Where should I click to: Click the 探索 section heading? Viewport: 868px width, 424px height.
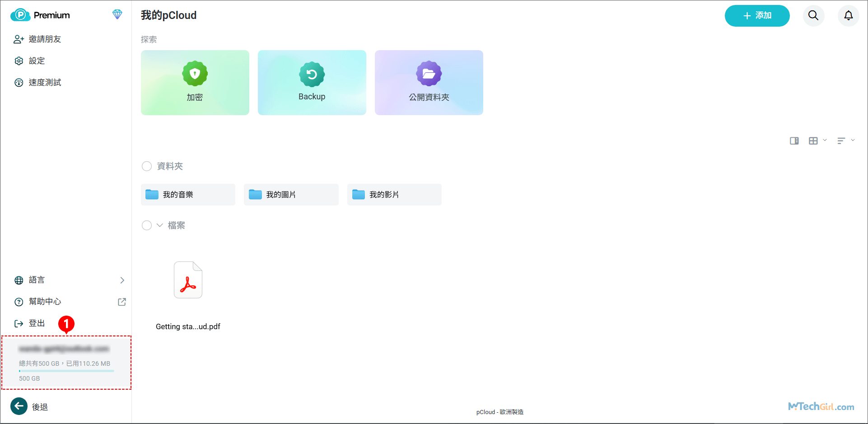pos(149,40)
